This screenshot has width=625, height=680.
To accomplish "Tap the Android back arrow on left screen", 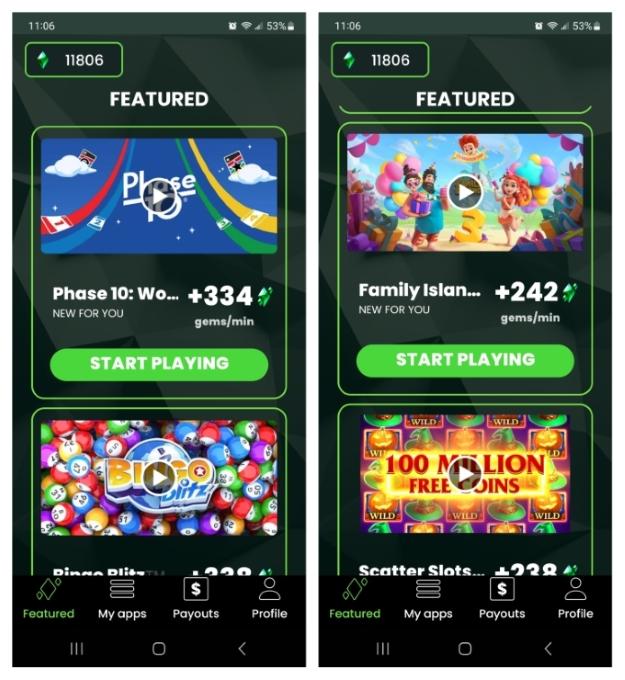I will tap(242, 649).
